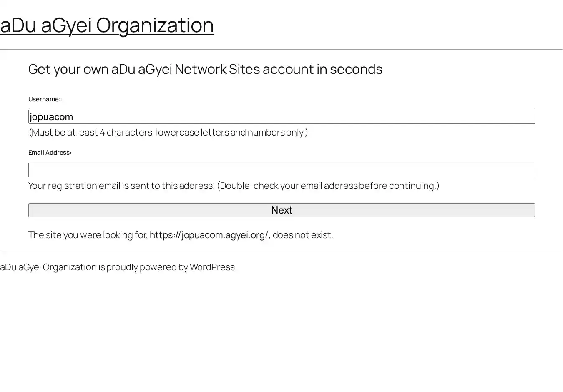Image resolution: width=563 pixels, height=392 pixels.
Task: Open the WordPress link in the footer
Action: coord(212,267)
